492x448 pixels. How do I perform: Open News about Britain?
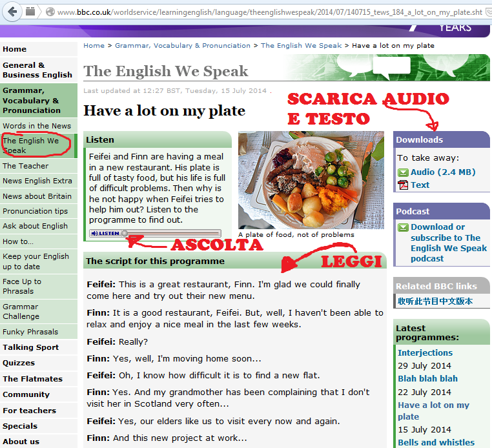(39, 196)
